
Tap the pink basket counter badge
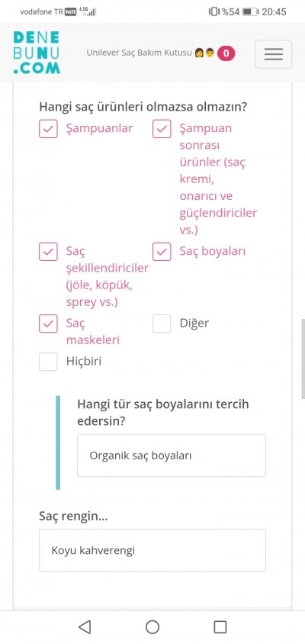(x=226, y=53)
